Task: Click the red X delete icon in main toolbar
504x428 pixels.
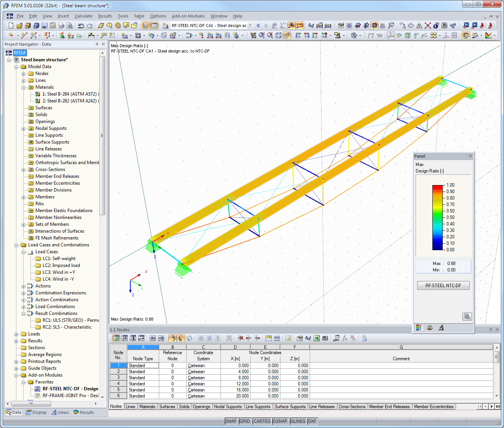Action: click(x=428, y=26)
